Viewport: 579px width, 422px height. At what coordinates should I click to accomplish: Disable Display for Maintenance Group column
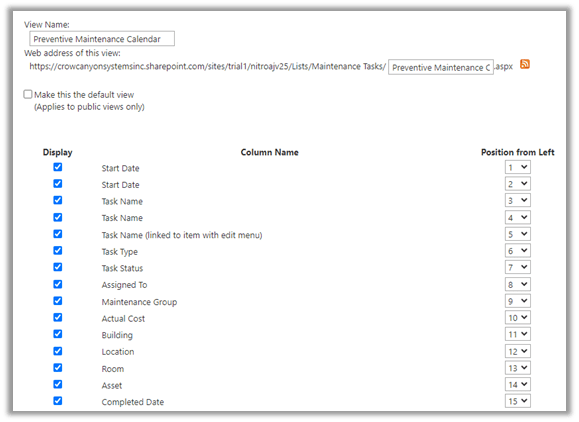58,301
